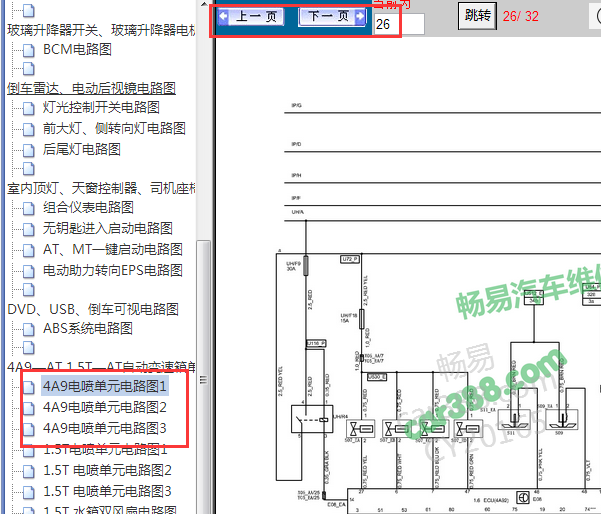Viewport: 601px width, 514px height.
Task: Click the page number input field showing 26
Action: point(399,24)
